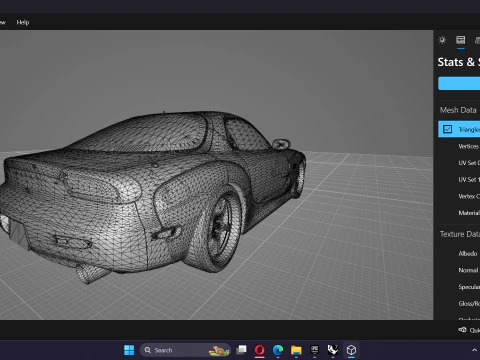The height and width of the screenshot is (360, 480).
Task: Select the UV Set 1 mesh option
Action: pyautogui.click(x=469, y=179)
